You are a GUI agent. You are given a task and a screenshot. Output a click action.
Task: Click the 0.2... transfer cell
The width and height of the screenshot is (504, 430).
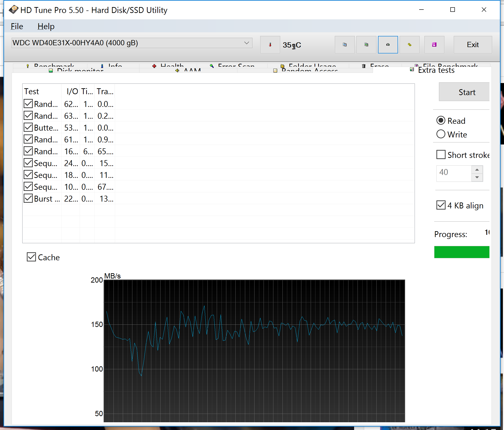[x=105, y=116]
